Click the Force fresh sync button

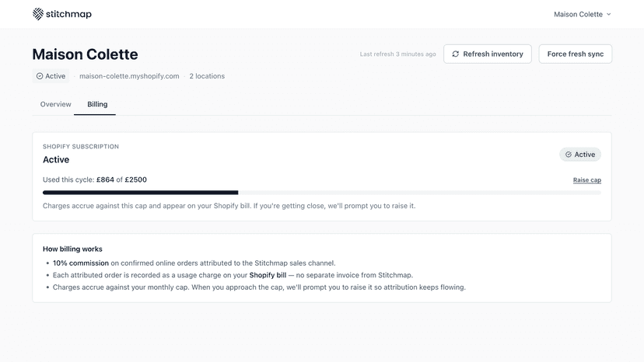(576, 54)
